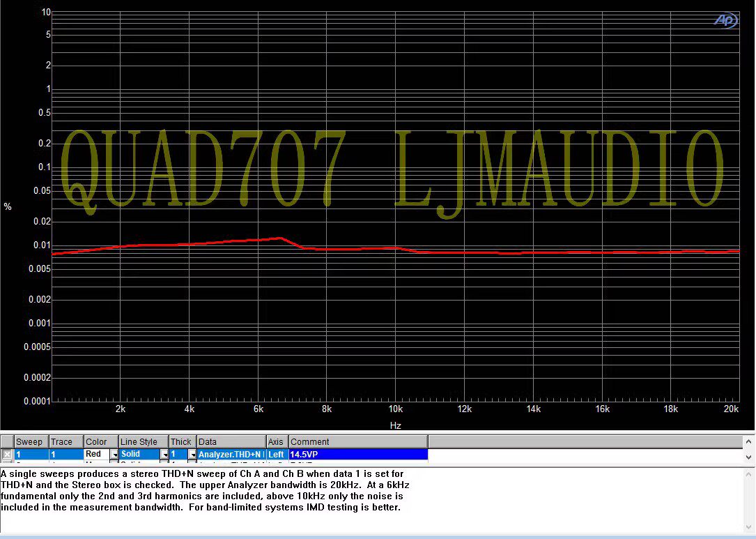
Task: Click the legend scroll up arrow
Action: [x=749, y=441]
